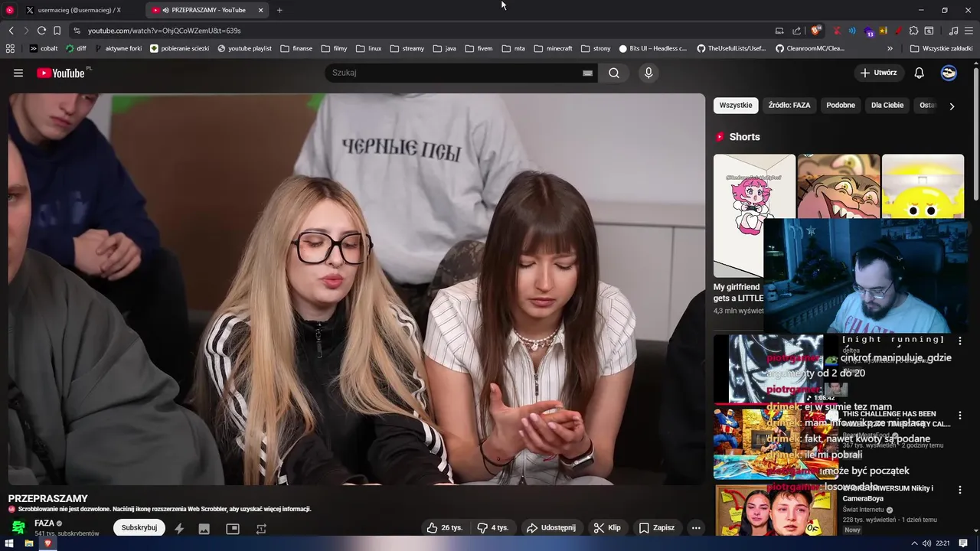Open the Windows Start menu
Viewport: 980px width, 551px height.
point(10,543)
